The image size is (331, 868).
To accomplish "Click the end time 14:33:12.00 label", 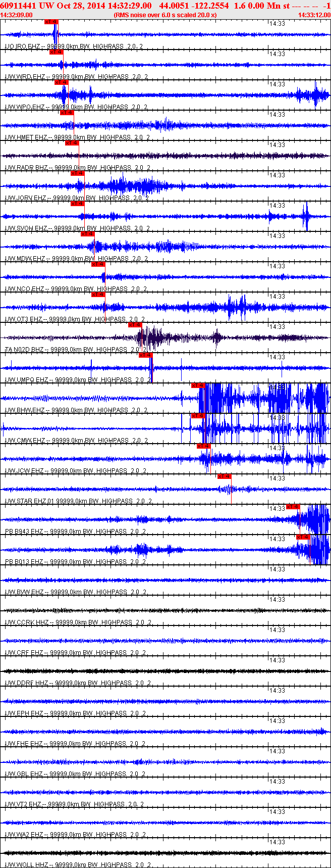I will [x=314, y=15].
